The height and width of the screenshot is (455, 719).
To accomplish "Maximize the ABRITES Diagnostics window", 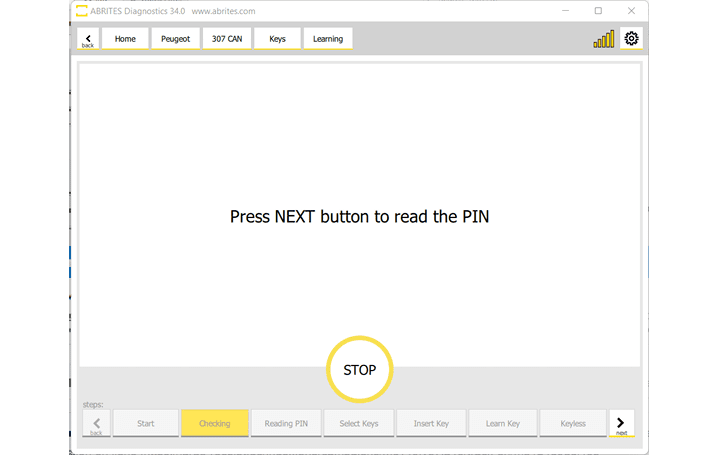I will [x=598, y=11].
